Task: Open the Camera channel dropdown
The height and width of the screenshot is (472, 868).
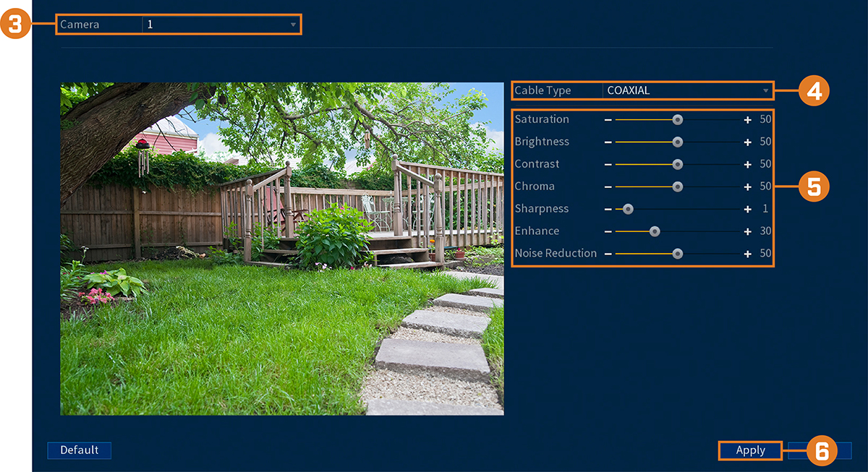Action: [221, 25]
